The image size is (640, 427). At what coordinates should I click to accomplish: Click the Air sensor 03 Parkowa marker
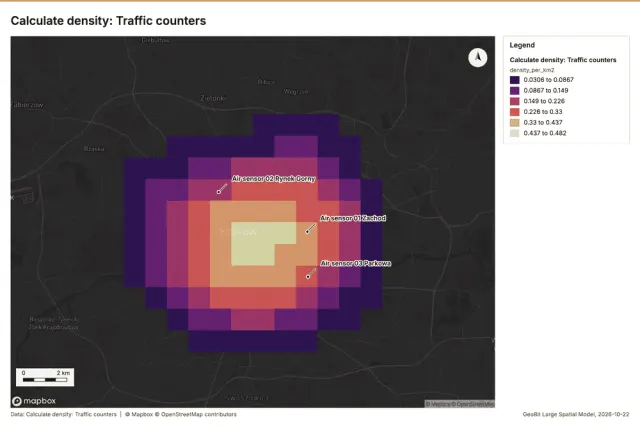tap(308, 277)
